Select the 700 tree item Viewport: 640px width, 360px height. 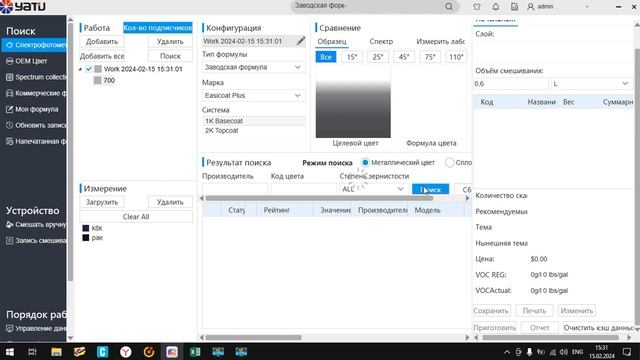pos(109,80)
